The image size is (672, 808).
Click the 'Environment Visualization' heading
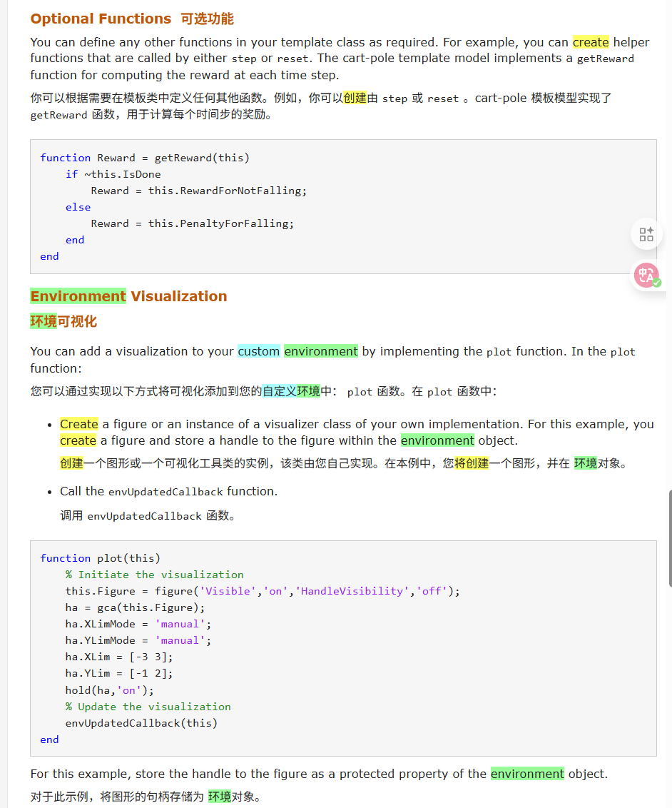coord(128,296)
